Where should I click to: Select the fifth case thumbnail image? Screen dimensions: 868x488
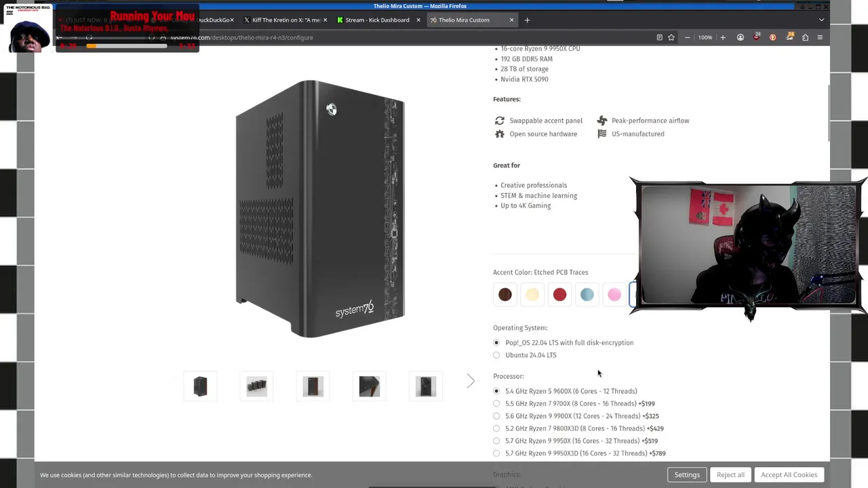click(x=426, y=386)
